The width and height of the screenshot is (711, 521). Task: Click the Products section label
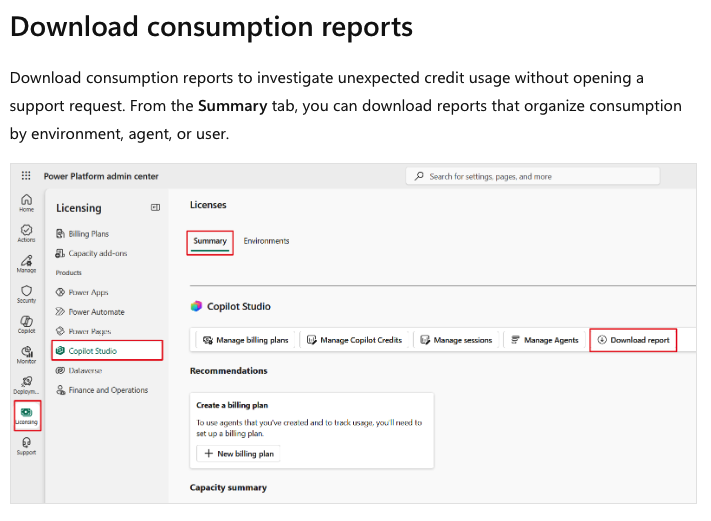click(x=68, y=273)
